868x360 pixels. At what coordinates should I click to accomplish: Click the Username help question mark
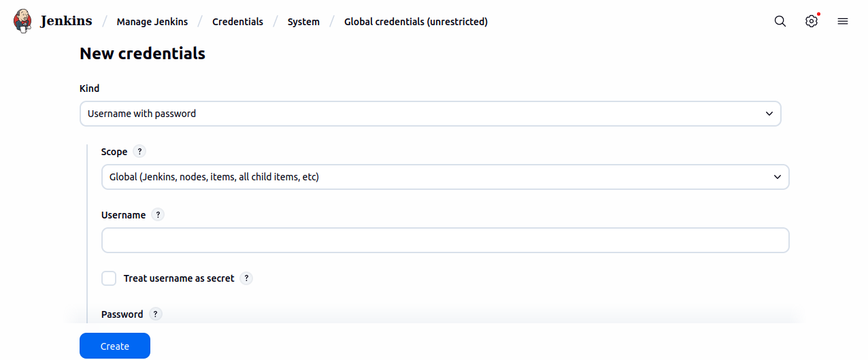[158, 215]
